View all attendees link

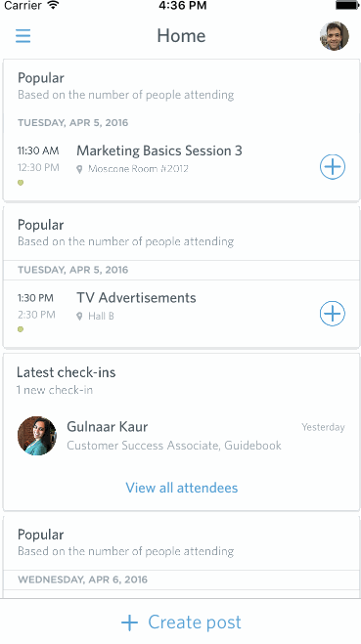(182, 488)
